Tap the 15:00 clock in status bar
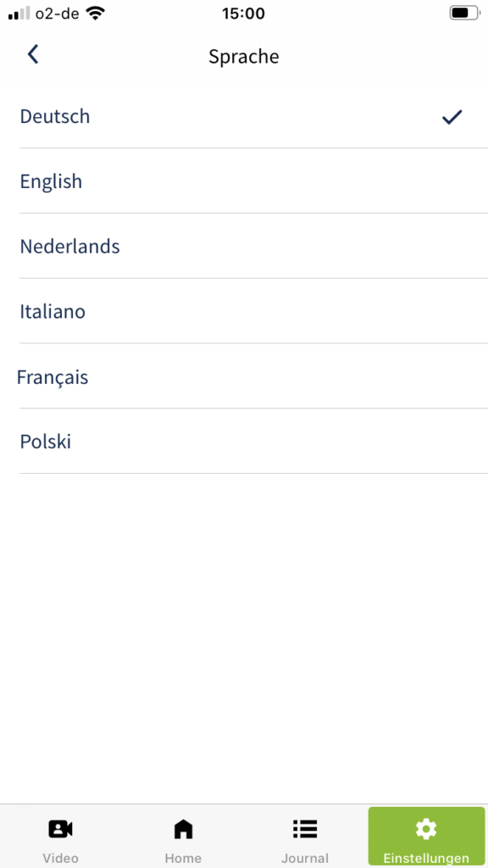 (243, 14)
